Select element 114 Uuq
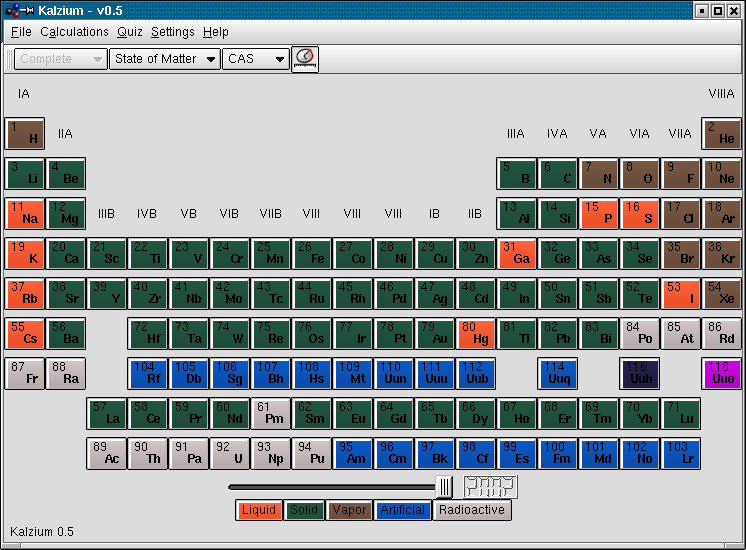The image size is (746, 550). [557, 373]
